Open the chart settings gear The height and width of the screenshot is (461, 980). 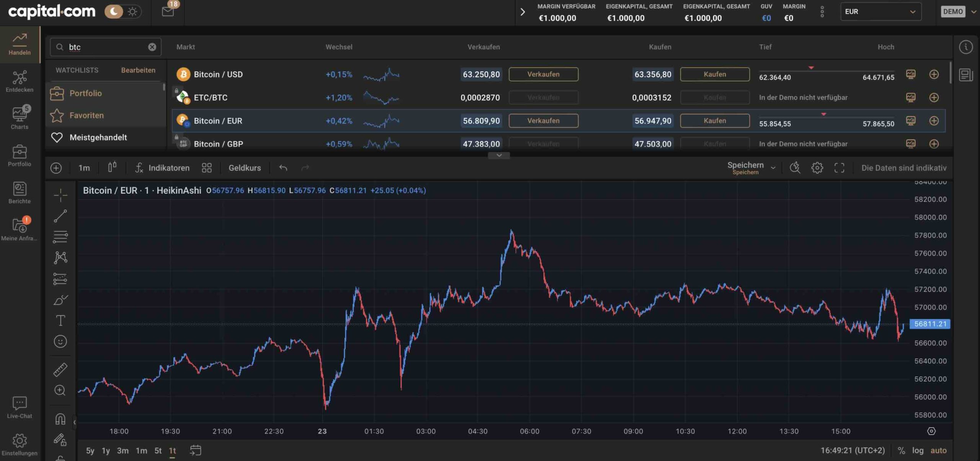pos(817,168)
